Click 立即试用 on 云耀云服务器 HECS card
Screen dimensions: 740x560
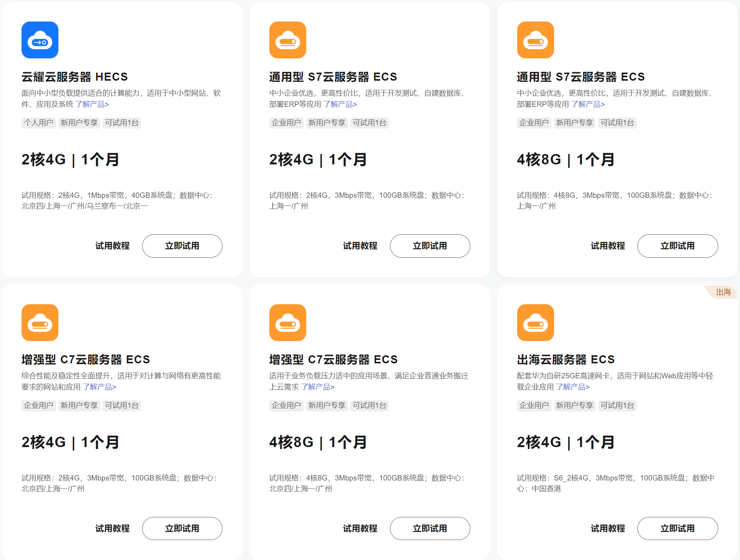pos(182,246)
